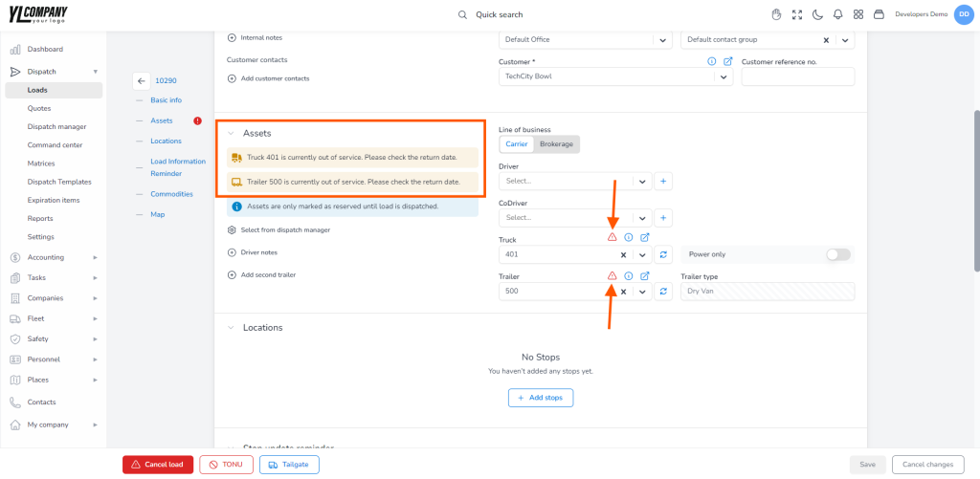Viewport: 980px width, 479px height.
Task: Click the notifications bell icon
Action: click(837, 14)
